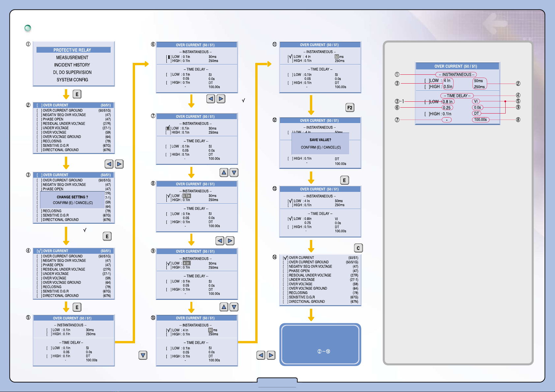The image size is (555, 392).
Task: Toggle checked OVER CURRENT checkbox in step 4
Action: pos(39,251)
